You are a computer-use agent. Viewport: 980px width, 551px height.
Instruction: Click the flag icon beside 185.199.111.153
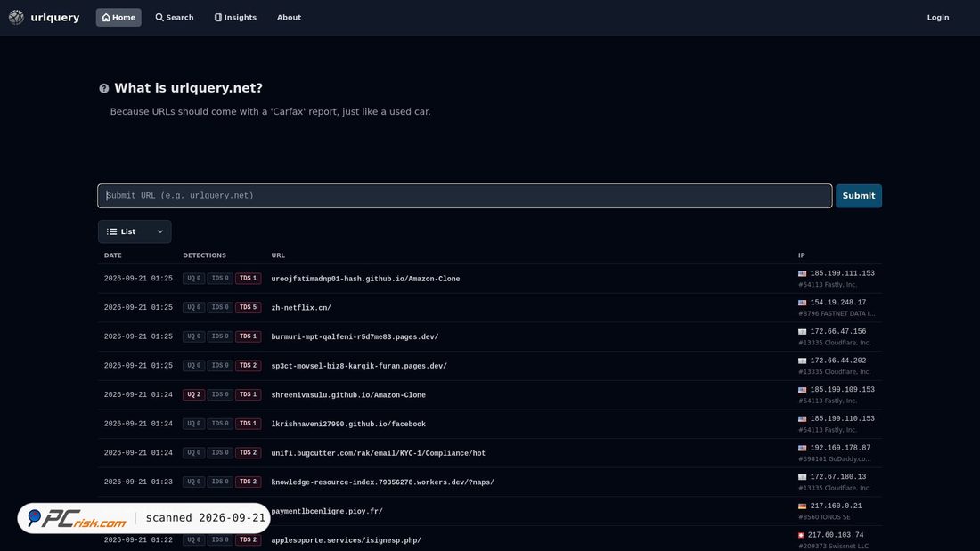802,273
